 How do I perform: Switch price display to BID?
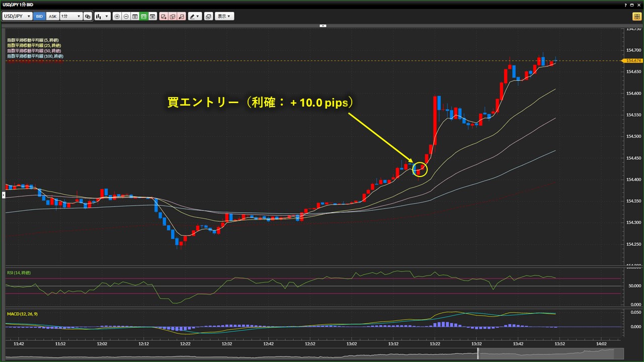[x=40, y=16]
